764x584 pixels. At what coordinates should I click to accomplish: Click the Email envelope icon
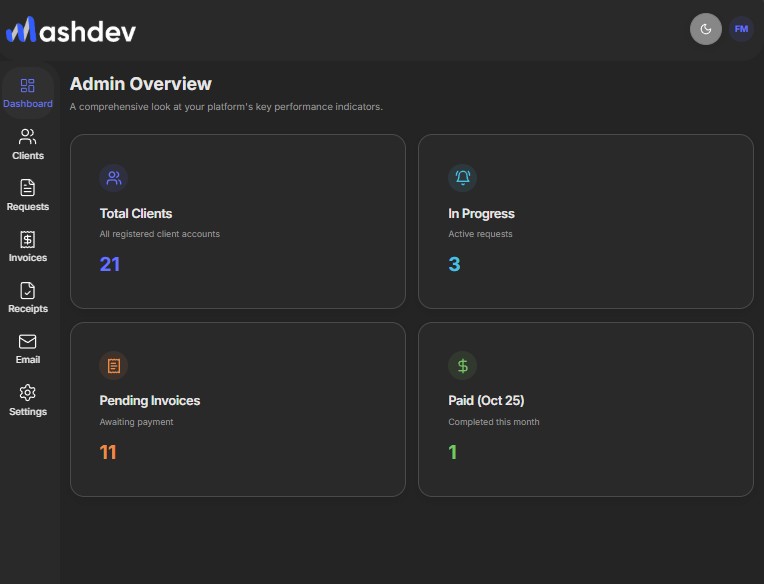point(28,342)
